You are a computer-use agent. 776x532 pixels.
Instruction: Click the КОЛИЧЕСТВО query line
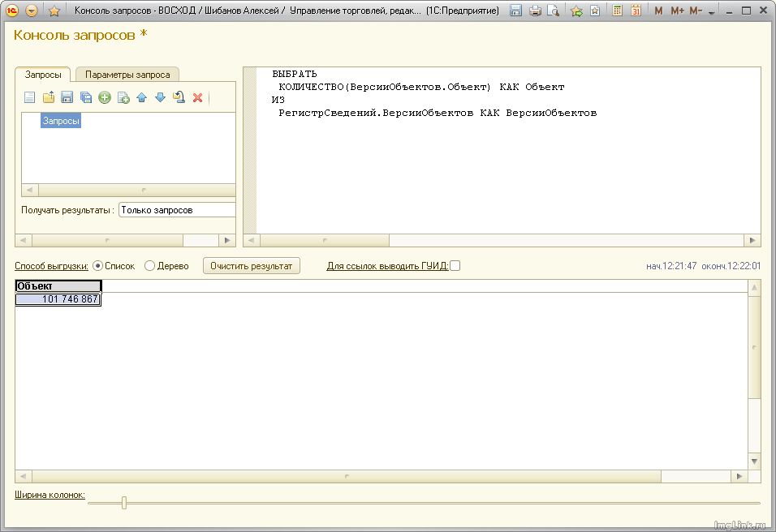(x=421, y=87)
